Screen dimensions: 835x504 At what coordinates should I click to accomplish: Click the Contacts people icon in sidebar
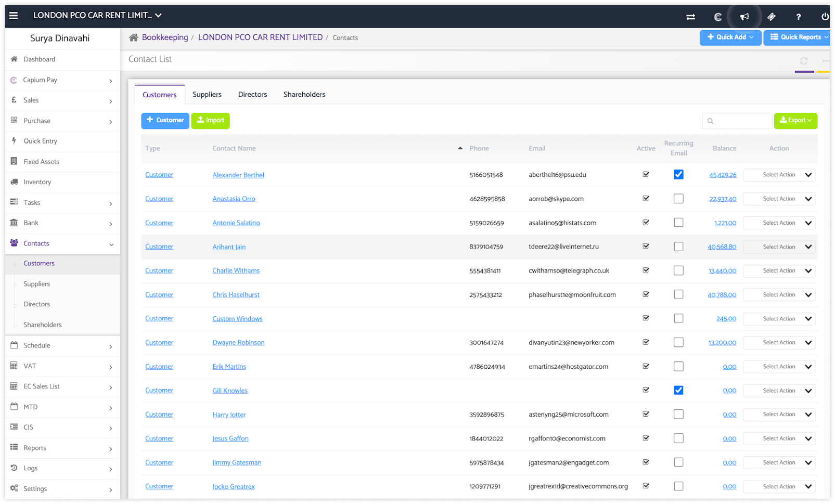click(x=14, y=243)
